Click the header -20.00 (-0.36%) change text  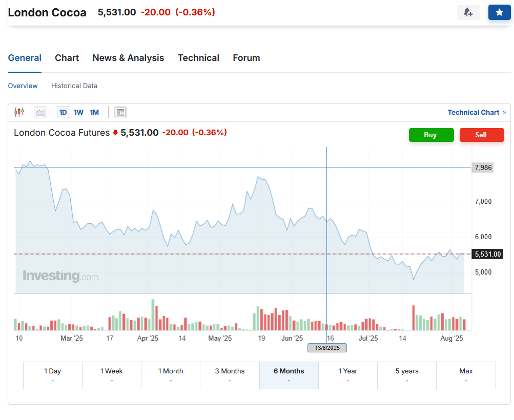178,12
